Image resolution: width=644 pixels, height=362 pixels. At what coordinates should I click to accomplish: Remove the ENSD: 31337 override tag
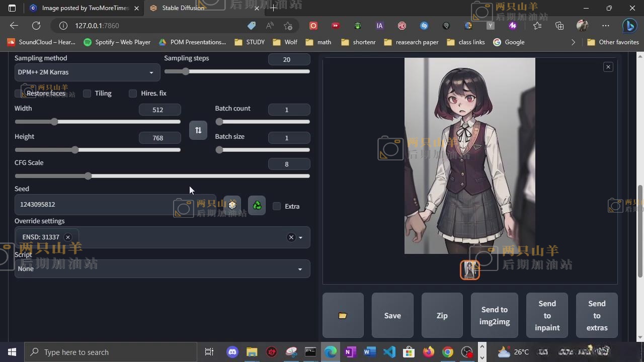point(68,237)
